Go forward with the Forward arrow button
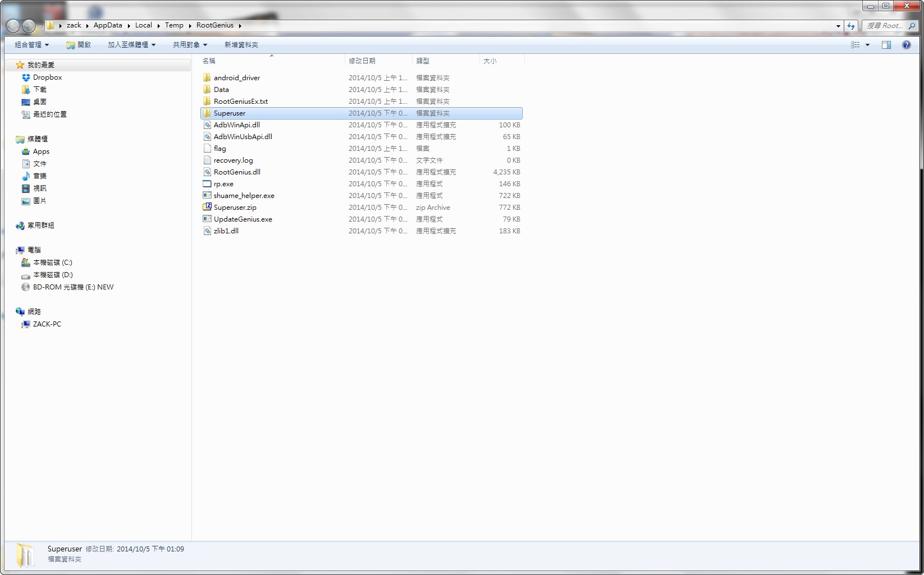 coord(29,26)
